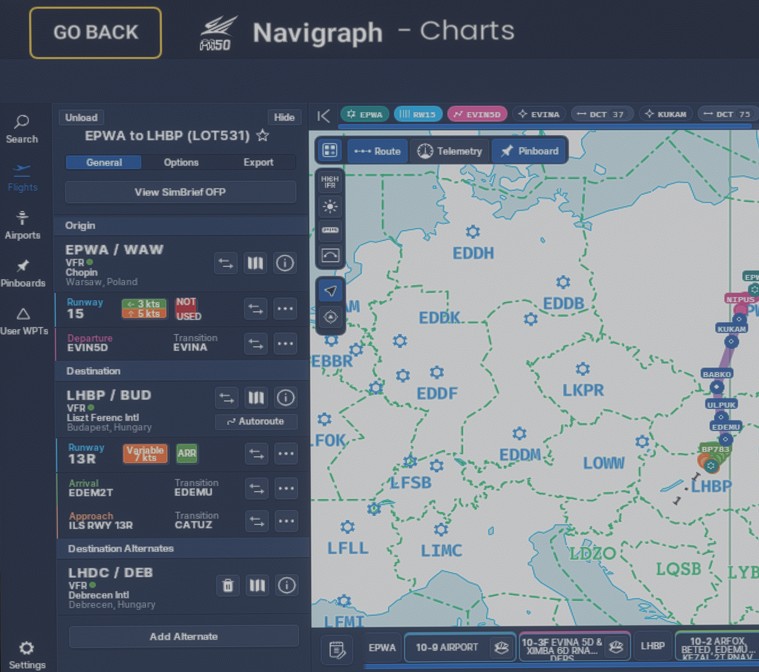This screenshot has height=672, width=759.
Task: Click EDDH airport on map
Action: click(x=472, y=232)
